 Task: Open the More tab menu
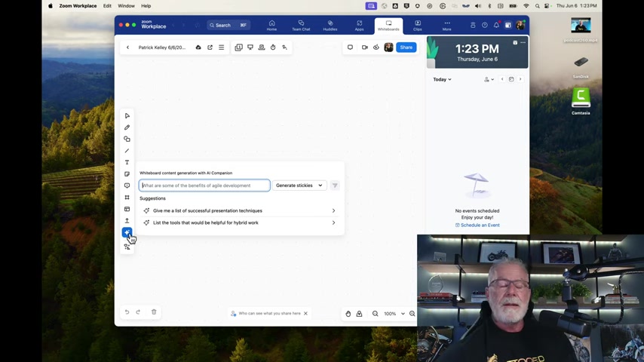[447, 26]
